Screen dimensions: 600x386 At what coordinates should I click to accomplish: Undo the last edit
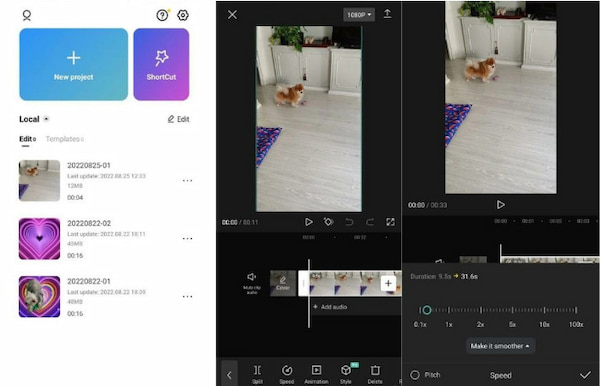349,222
